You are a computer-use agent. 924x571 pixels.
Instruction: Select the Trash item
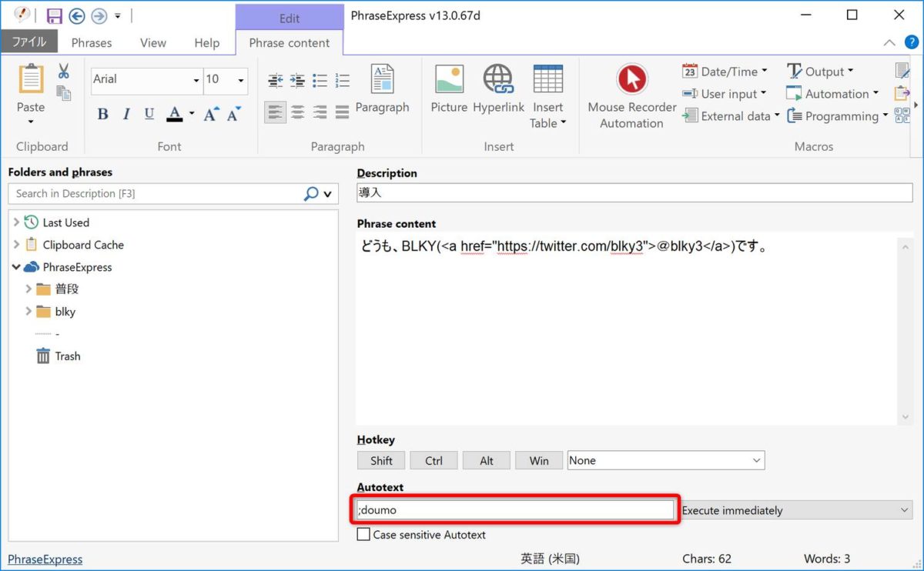tap(59, 356)
